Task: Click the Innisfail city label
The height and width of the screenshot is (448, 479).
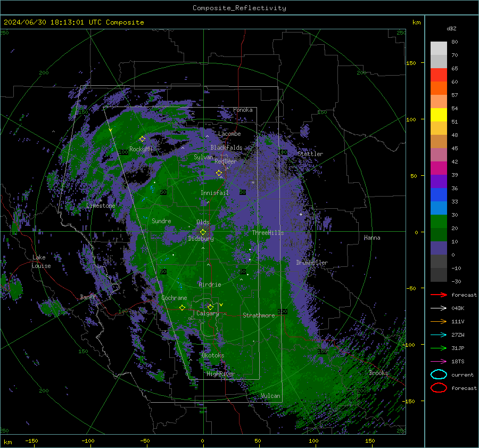Action: [214, 193]
